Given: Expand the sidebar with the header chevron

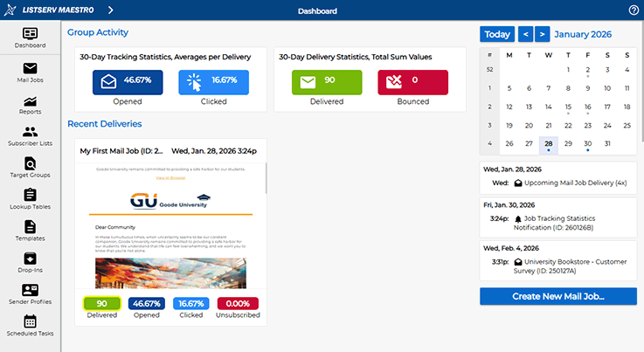Looking at the screenshot, I should 110,10.
